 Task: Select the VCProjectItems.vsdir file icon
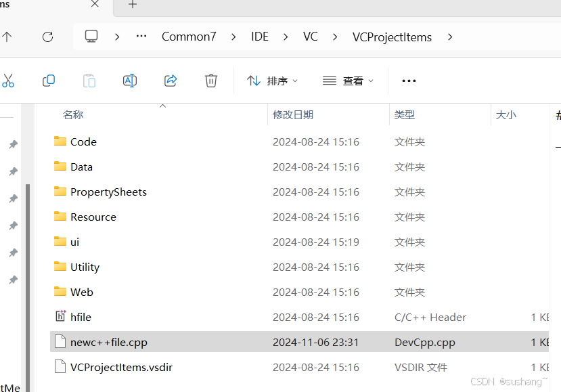pos(60,366)
